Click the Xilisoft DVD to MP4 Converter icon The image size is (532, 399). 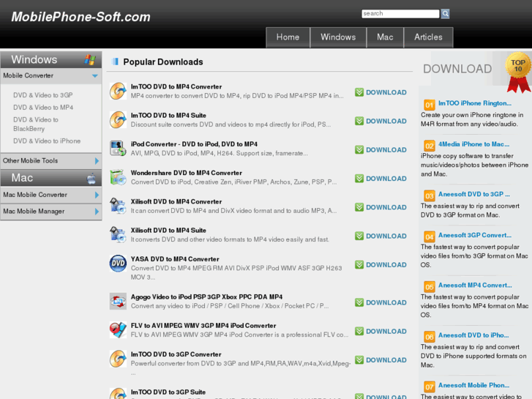coord(118,206)
